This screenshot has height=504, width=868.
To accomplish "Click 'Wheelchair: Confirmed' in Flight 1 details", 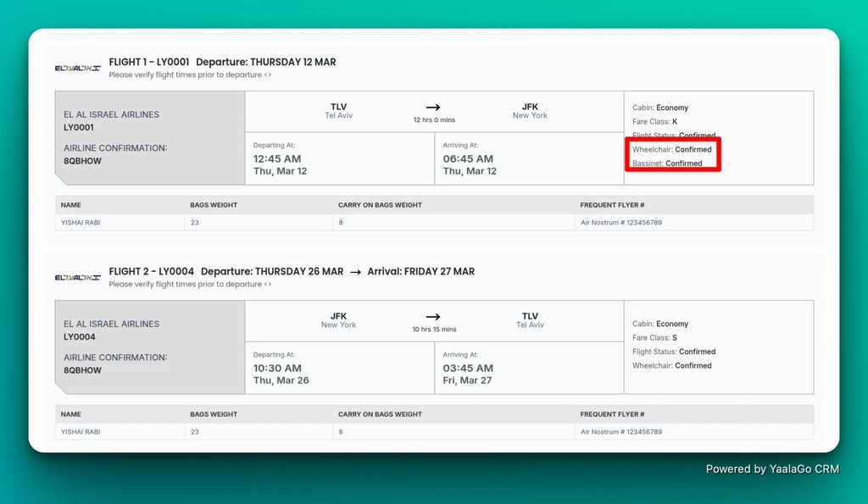I will (x=672, y=149).
